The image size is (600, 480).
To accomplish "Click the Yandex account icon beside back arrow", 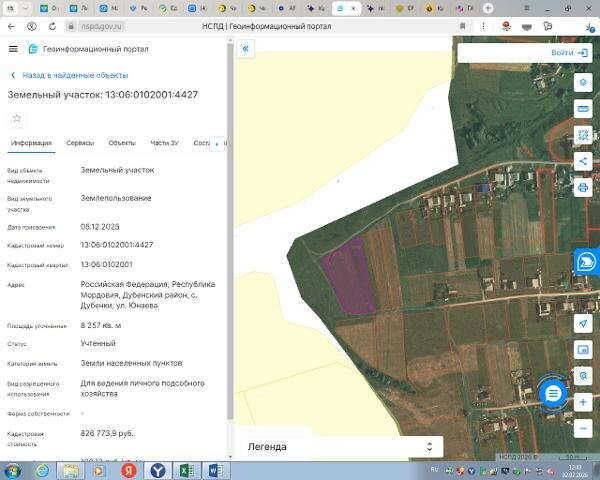I will [32, 26].
